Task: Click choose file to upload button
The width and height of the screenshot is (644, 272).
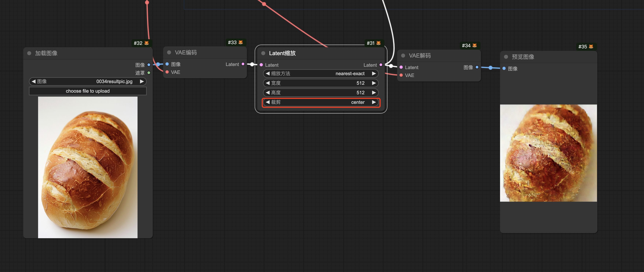Action: pyautogui.click(x=87, y=91)
